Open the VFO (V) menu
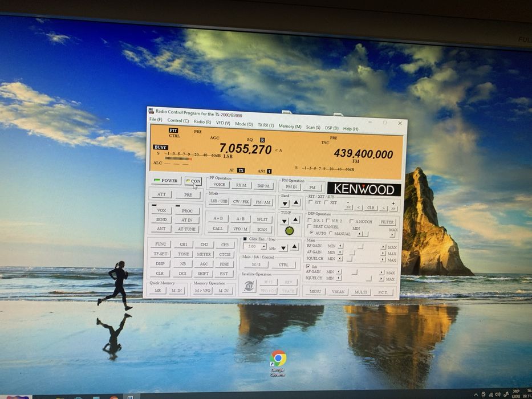532x399 pixels. 223,123
